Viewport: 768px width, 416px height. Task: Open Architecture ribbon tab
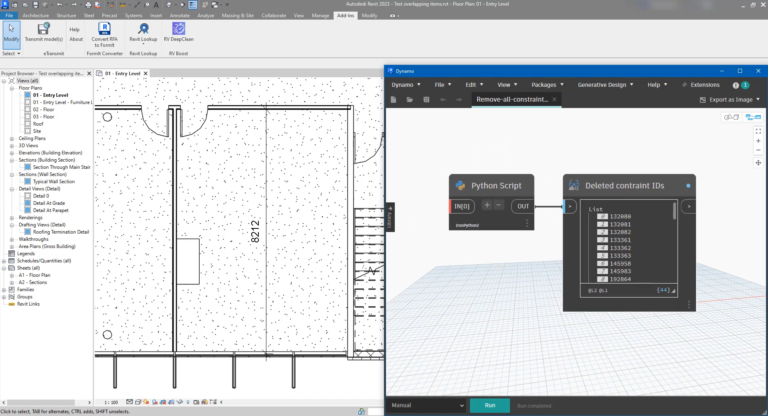(x=35, y=16)
